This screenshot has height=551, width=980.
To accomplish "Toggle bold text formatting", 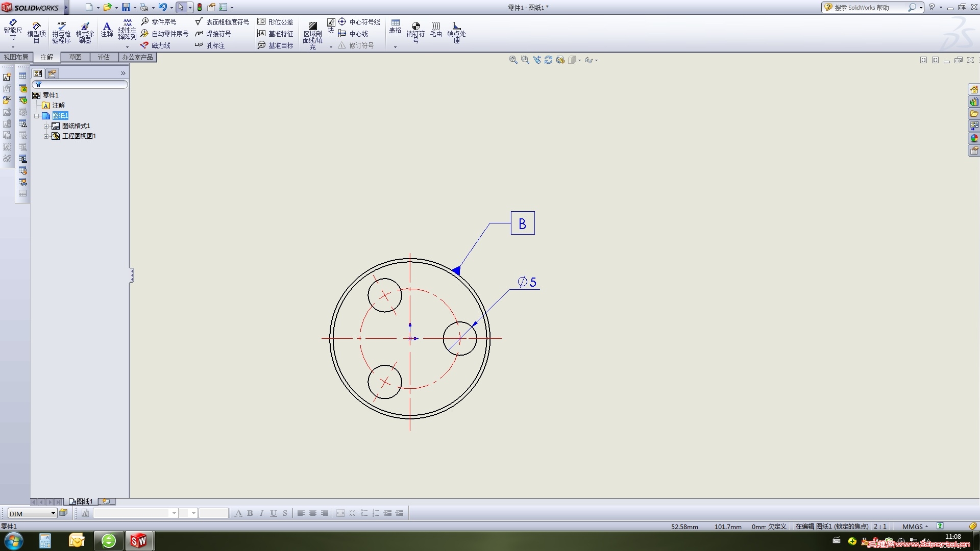I will pos(250,513).
